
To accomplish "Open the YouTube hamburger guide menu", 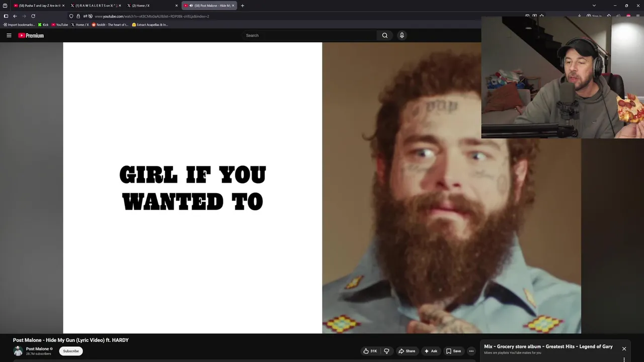I will coord(9,35).
